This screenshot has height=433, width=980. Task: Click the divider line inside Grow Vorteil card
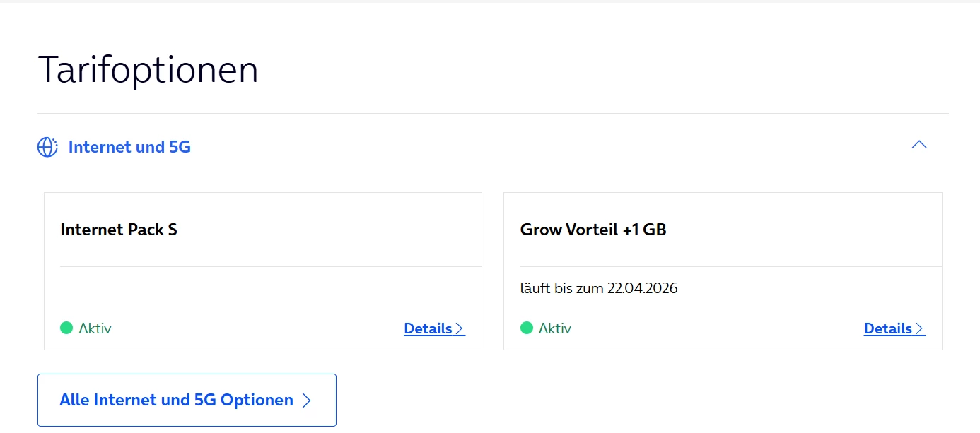coord(723,266)
